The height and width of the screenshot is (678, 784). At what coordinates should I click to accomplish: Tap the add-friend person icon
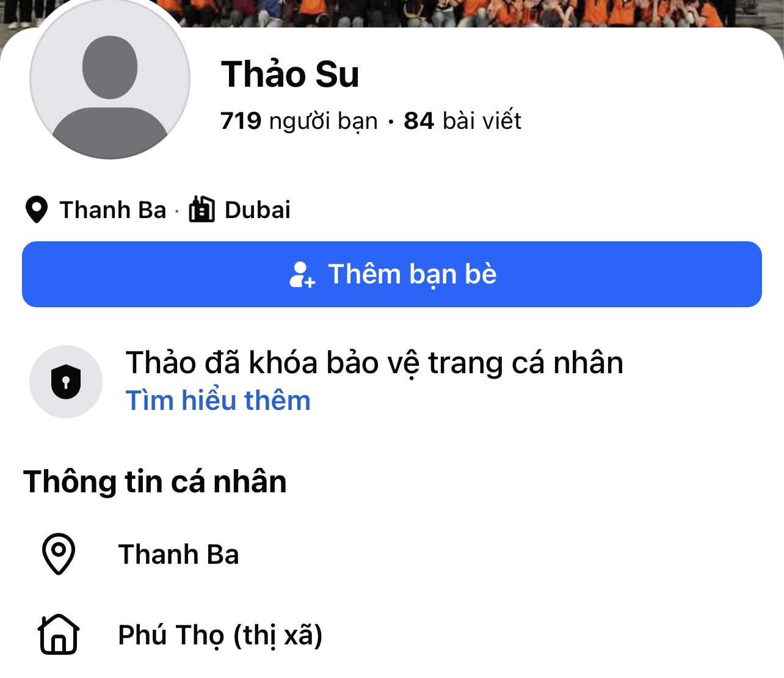coord(302,274)
